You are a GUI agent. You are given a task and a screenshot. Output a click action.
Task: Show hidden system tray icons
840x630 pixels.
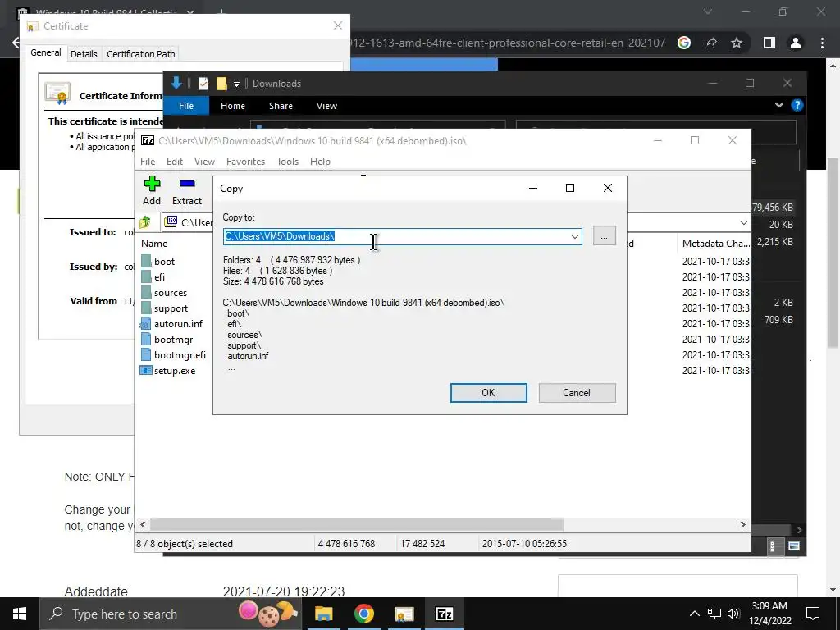[694, 614]
